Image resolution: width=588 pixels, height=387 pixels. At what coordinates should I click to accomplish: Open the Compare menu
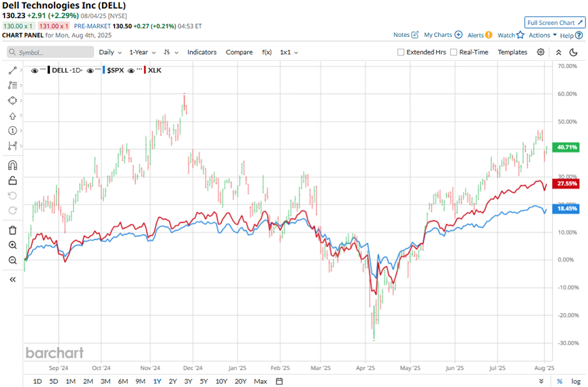[x=239, y=53]
